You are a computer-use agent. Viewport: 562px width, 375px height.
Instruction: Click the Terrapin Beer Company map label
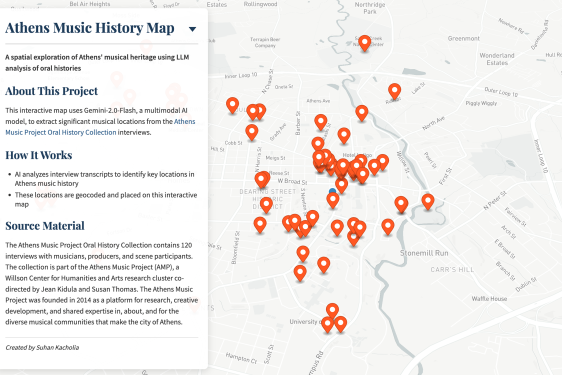tap(265, 42)
